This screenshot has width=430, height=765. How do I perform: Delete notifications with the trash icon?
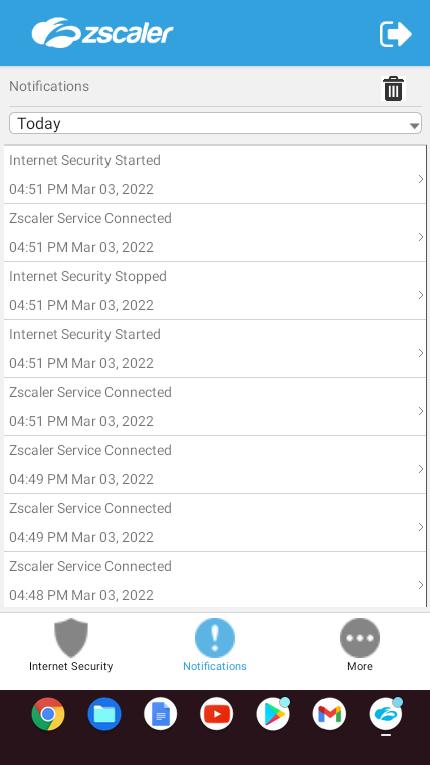click(393, 89)
